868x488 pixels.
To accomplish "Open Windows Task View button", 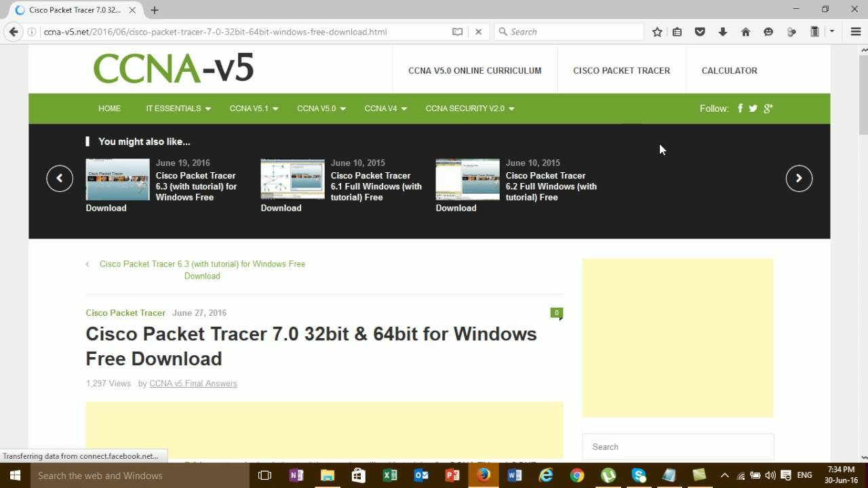I will click(x=265, y=475).
